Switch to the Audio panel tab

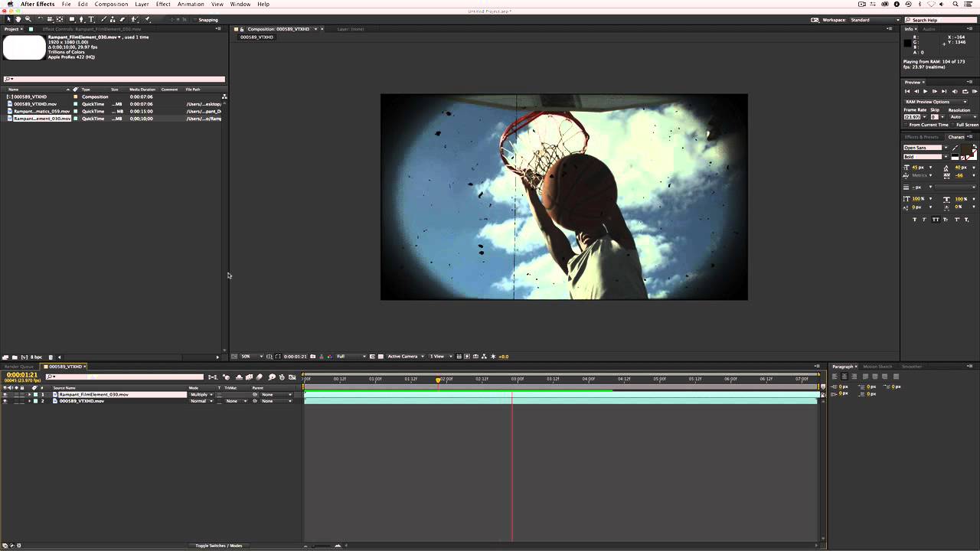point(929,29)
